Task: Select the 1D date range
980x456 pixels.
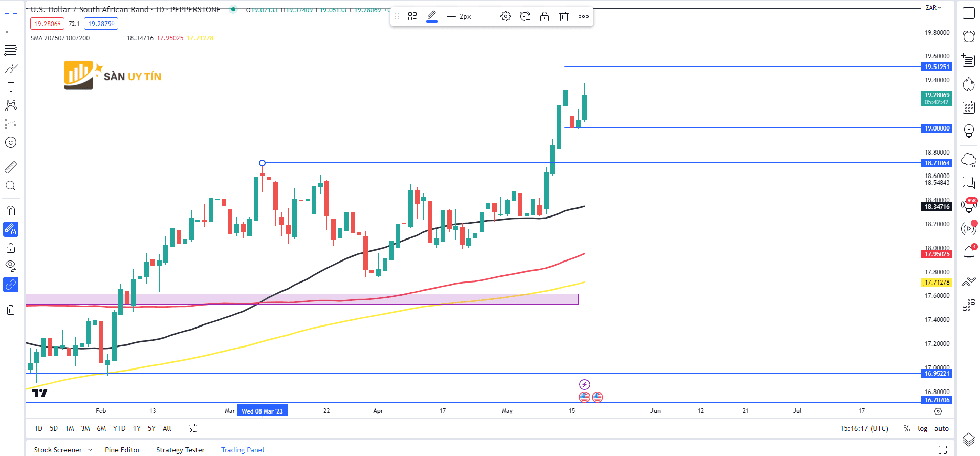Action: pyautogui.click(x=38, y=429)
